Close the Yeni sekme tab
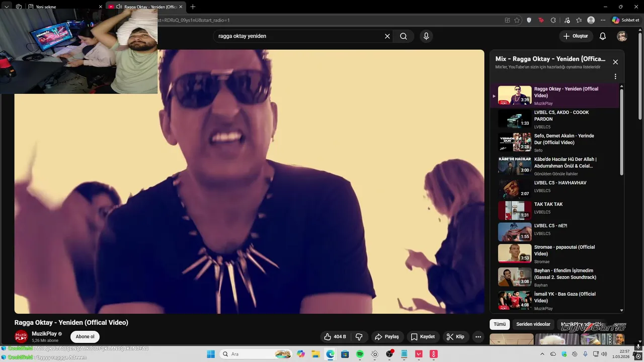644x362 pixels. click(x=100, y=7)
